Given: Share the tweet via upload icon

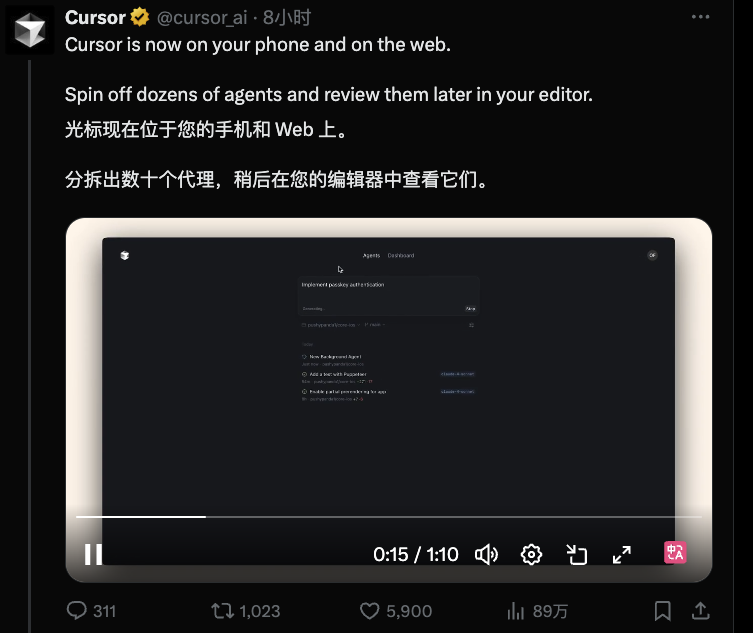Looking at the screenshot, I should (x=701, y=611).
